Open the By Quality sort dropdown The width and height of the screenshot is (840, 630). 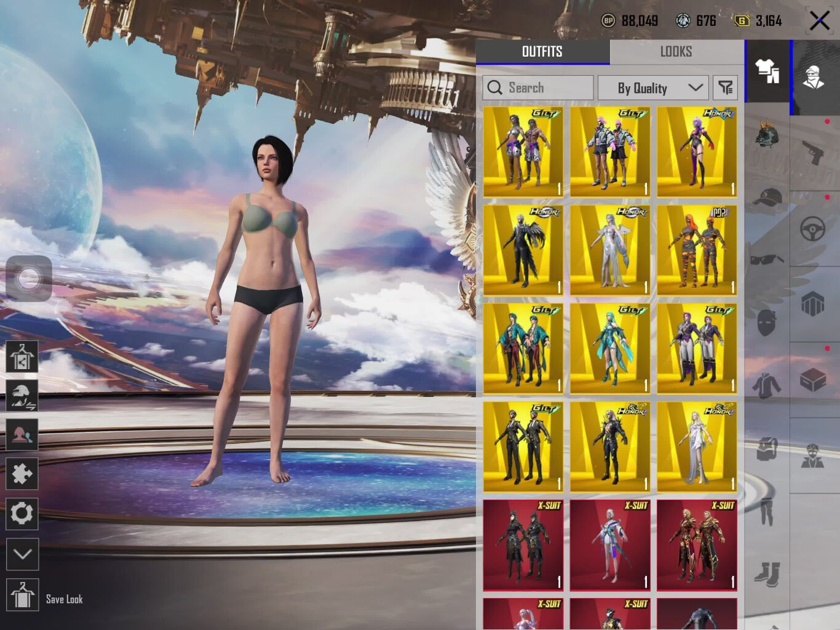pyautogui.click(x=654, y=88)
